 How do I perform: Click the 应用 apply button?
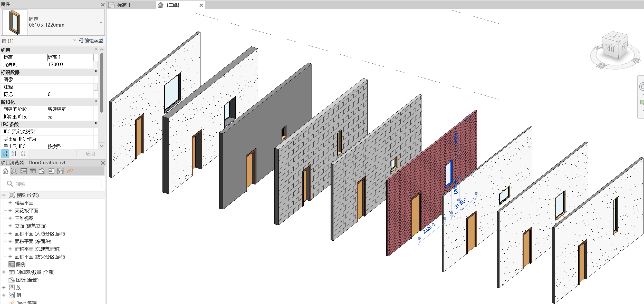90,153
